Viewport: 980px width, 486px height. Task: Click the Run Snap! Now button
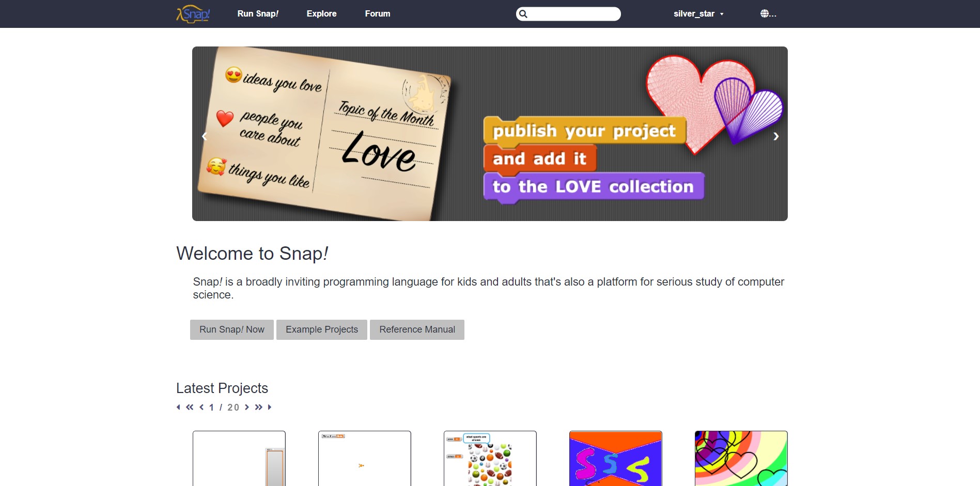click(x=231, y=330)
